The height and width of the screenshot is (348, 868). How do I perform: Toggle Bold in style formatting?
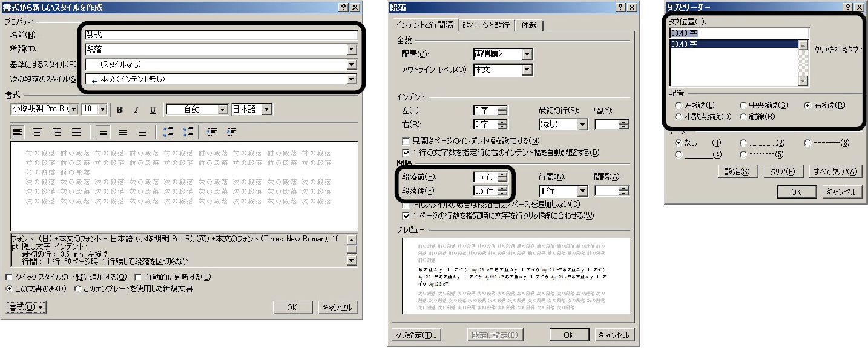click(x=120, y=110)
